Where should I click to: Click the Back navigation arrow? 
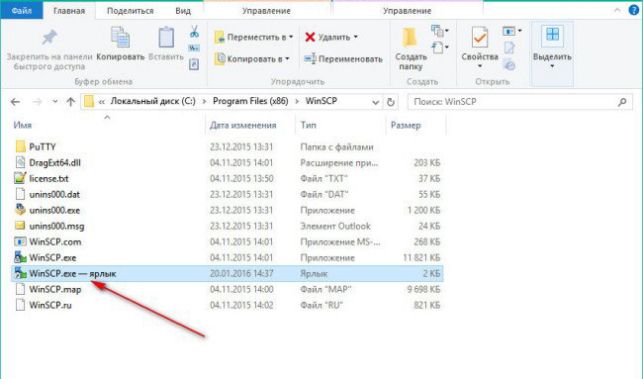pos(15,102)
